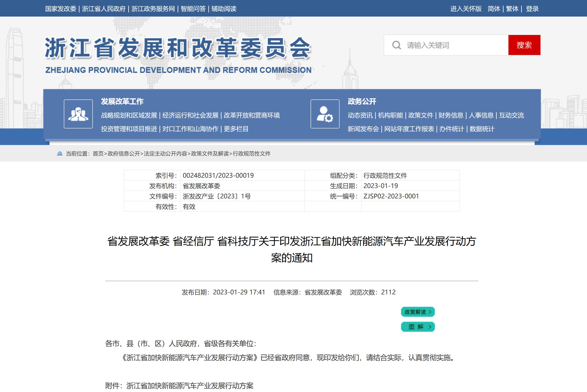Click the 发展改革工作 heading

122,101
